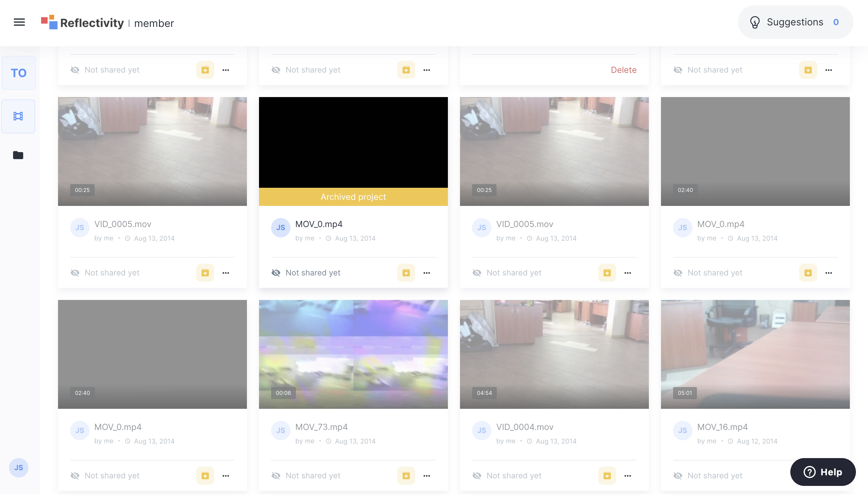This screenshot has width=868, height=498.
Task: Click the JS user avatar in bottom sidebar
Action: (x=18, y=467)
